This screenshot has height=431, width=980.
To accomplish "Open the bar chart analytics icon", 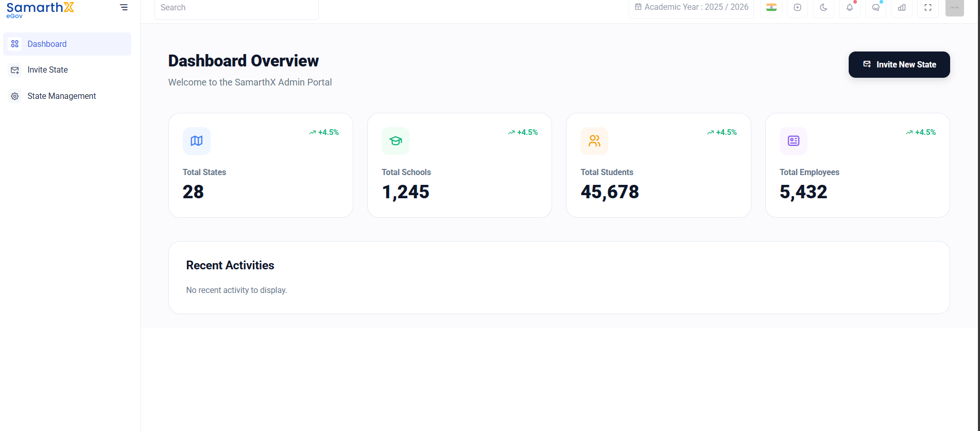I will (902, 7).
